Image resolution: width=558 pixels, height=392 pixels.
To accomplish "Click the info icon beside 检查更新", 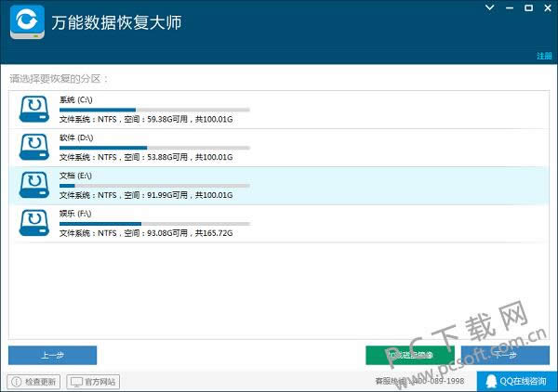I will pos(17,382).
